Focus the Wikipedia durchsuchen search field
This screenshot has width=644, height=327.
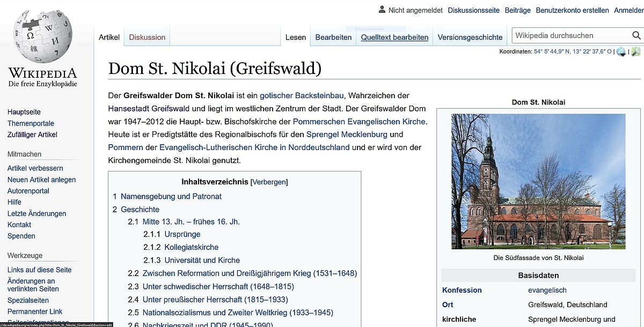570,36
